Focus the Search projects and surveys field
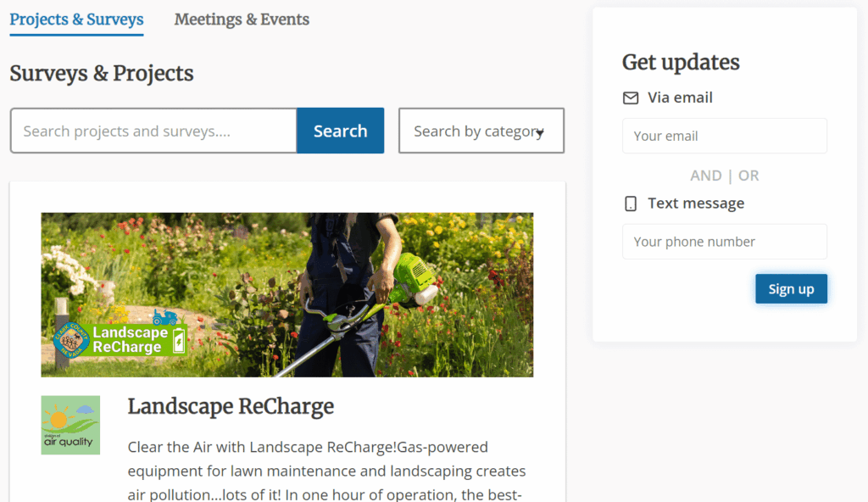The image size is (868, 502). tap(153, 131)
